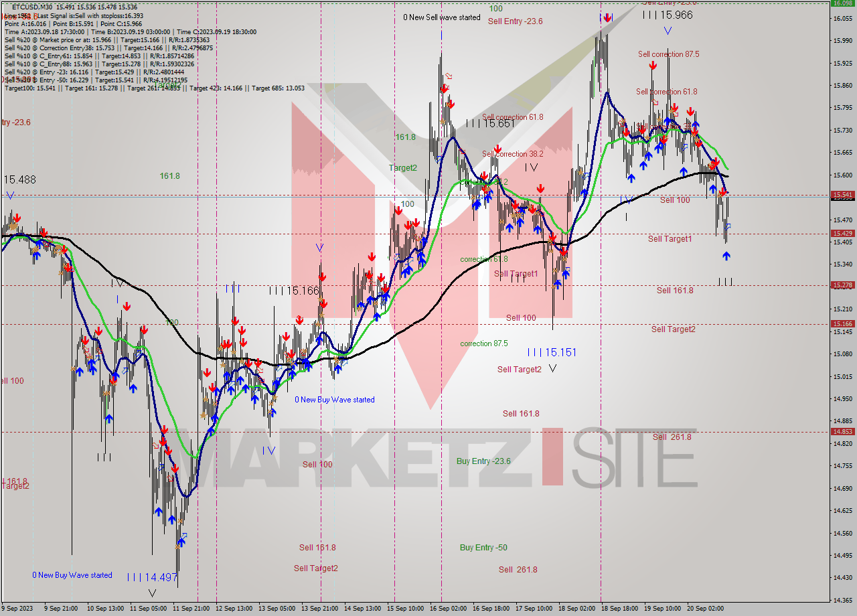The width and height of the screenshot is (857, 616).
Task: Click the '18 Sep 18:00' time axis label
Action: tap(619, 609)
